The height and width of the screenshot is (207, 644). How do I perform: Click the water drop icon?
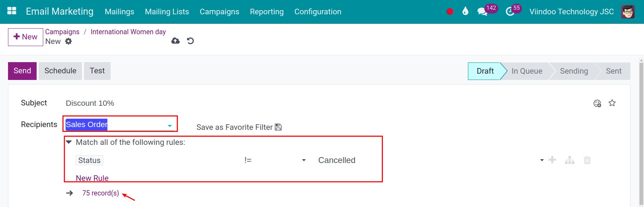pyautogui.click(x=465, y=11)
